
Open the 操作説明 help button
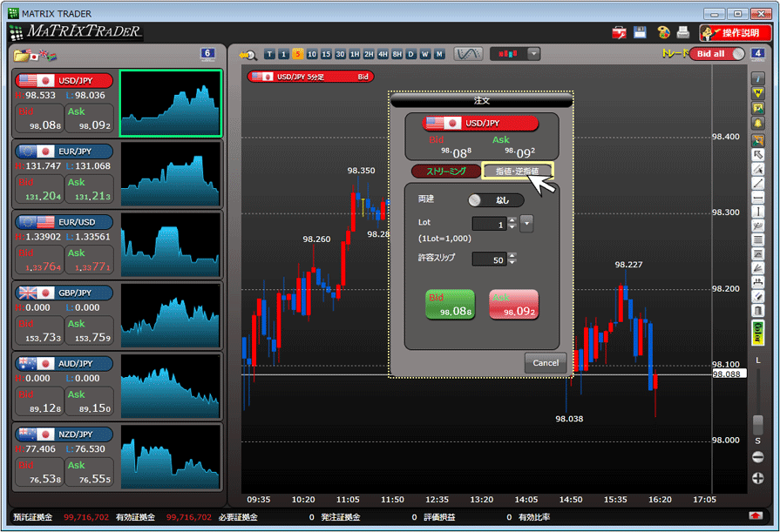(x=735, y=33)
